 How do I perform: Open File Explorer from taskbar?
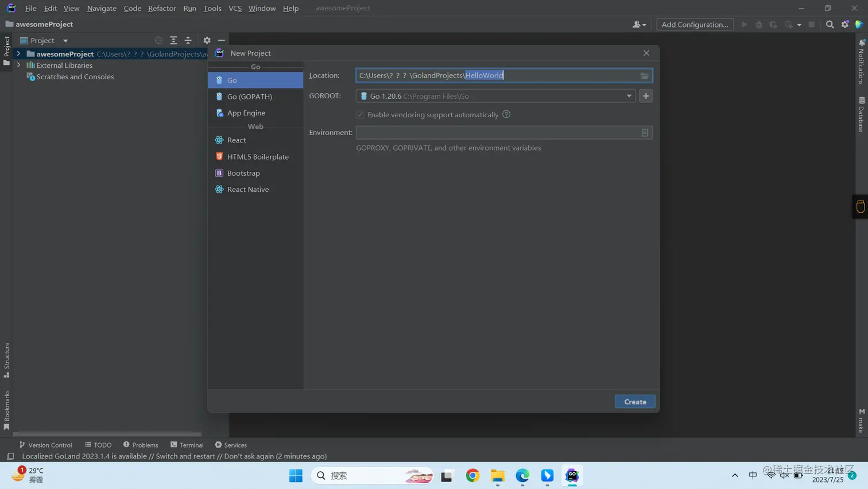[x=497, y=476]
